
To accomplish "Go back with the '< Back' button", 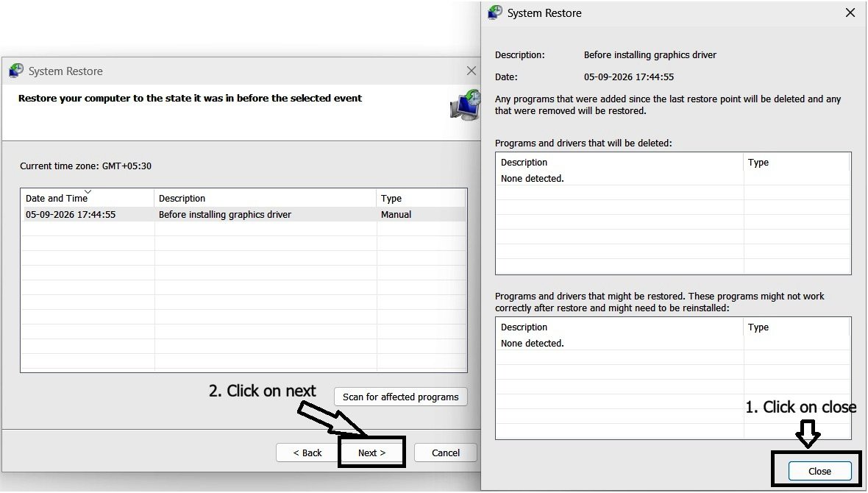I will point(307,453).
